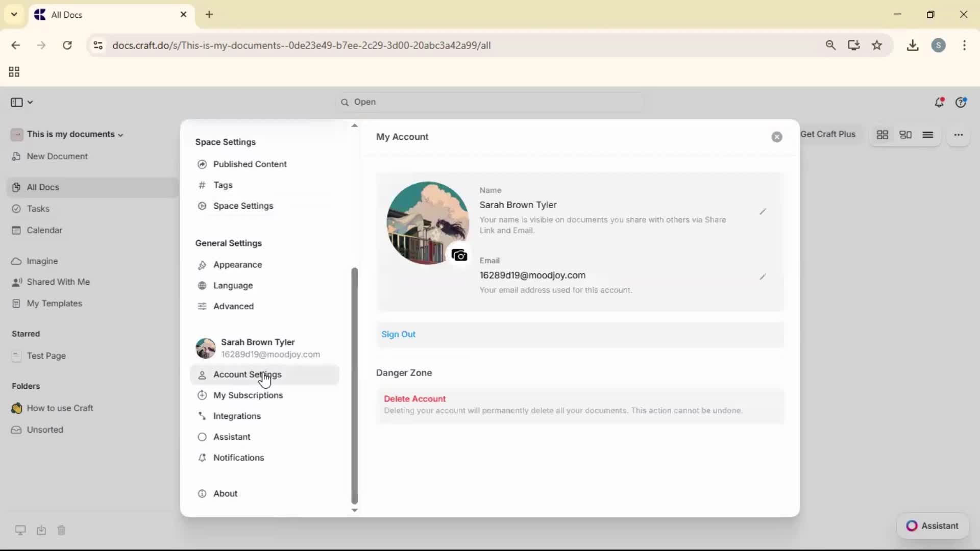
Task: Edit email address with the pencil icon
Action: pos(763,277)
